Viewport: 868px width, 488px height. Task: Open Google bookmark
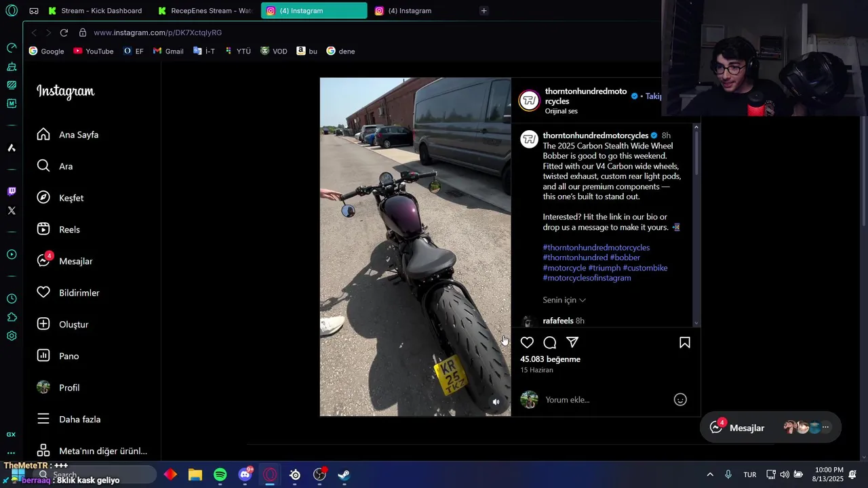point(46,51)
